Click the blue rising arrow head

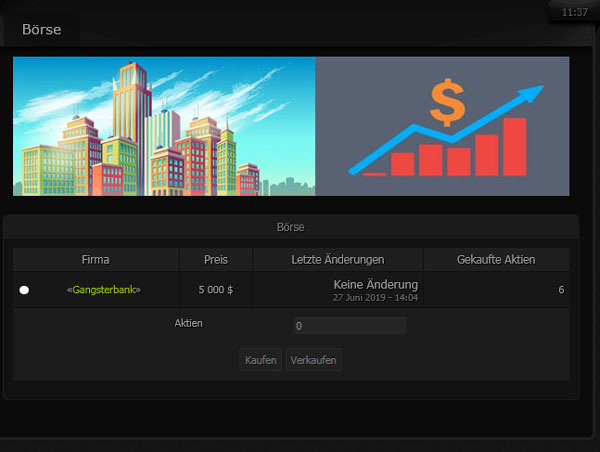pos(533,96)
